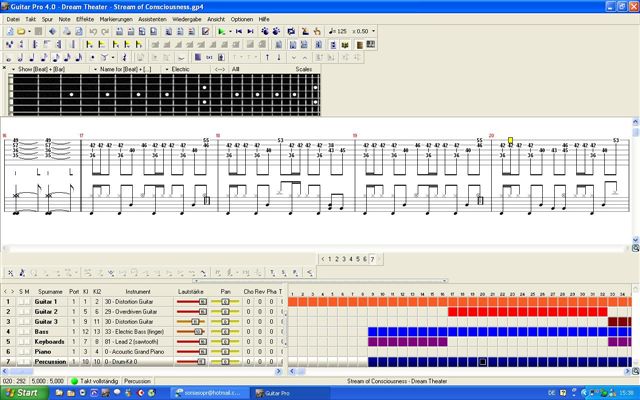640x400 pixels.
Task: Open the Markierungen menu
Action: pyautogui.click(x=116, y=19)
